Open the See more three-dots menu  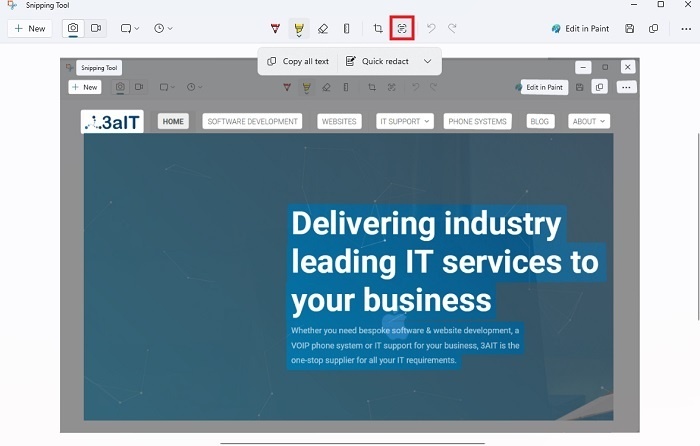point(686,29)
